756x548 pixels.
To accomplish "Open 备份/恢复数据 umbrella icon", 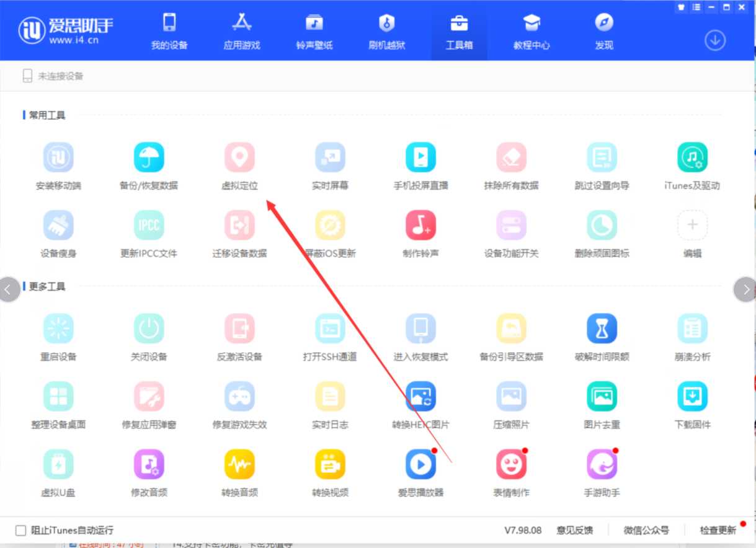I will tap(149, 157).
